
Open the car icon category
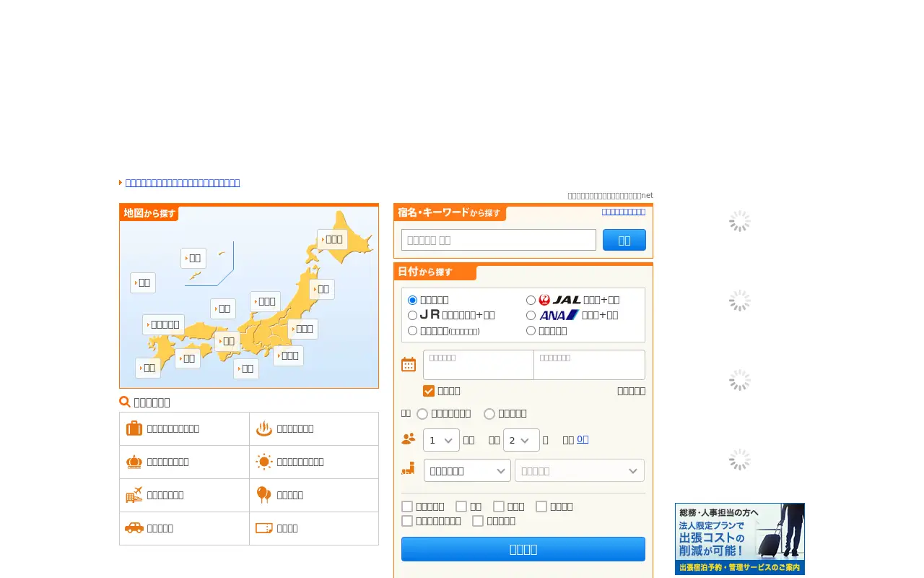pyautogui.click(x=184, y=528)
